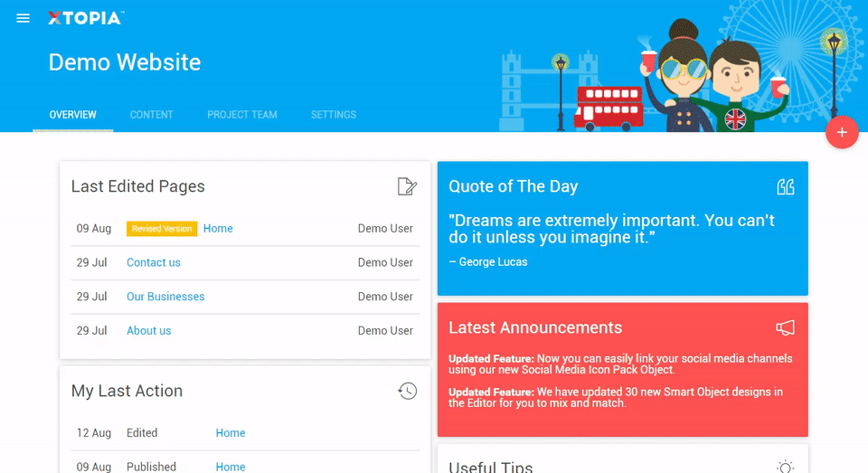
Task: Open the hamburger navigation menu
Action: coord(24,18)
